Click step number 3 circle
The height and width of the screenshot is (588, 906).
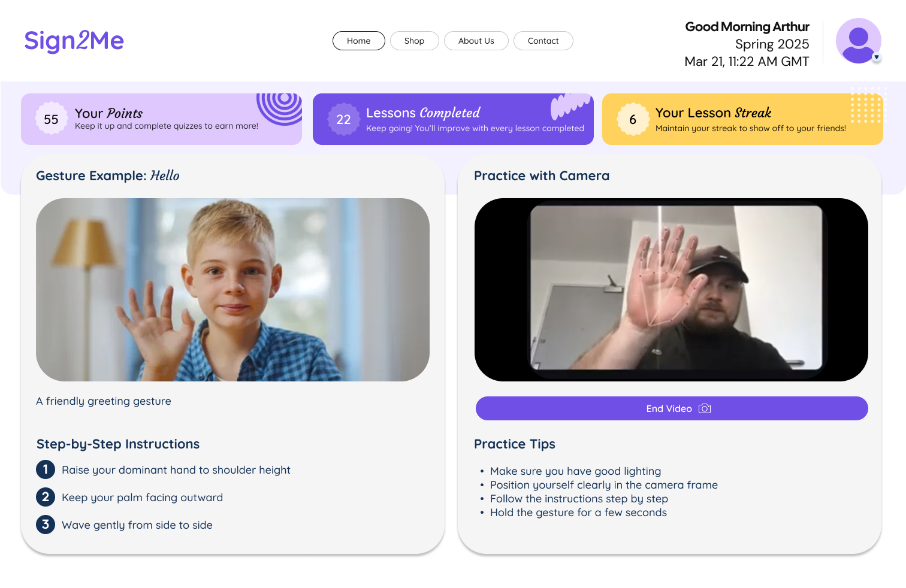[46, 525]
